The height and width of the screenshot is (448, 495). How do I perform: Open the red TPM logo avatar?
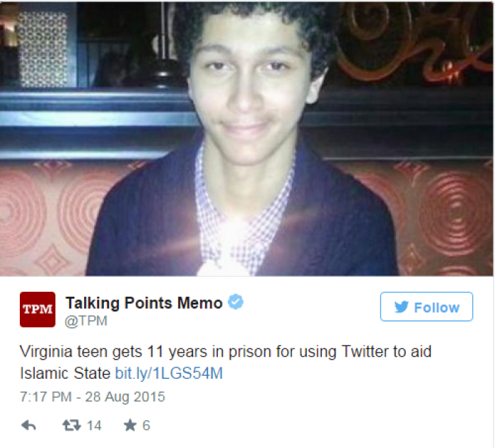[x=37, y=310]
